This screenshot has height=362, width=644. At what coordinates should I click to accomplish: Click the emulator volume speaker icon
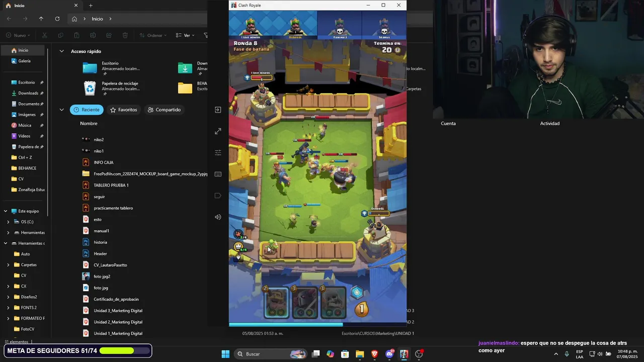[218, 217]
